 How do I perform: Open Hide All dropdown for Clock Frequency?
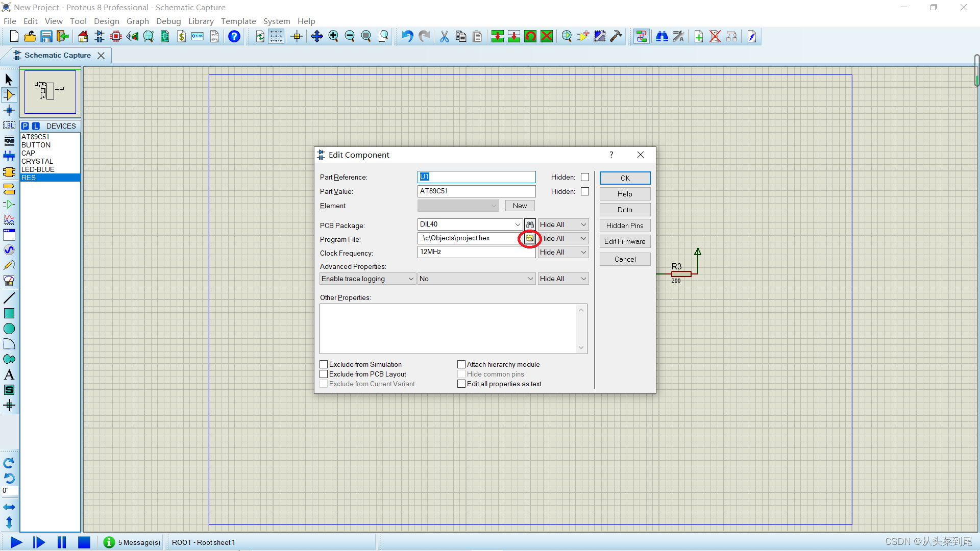click(563, 252)
